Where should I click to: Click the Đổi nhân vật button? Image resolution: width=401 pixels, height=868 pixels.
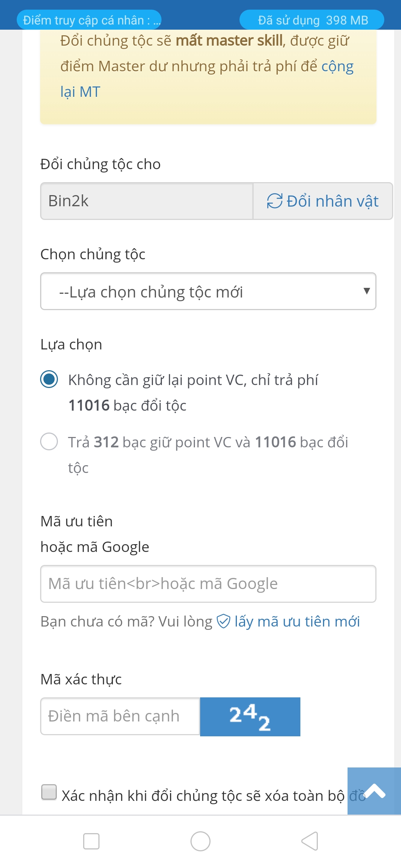(323, 201)
